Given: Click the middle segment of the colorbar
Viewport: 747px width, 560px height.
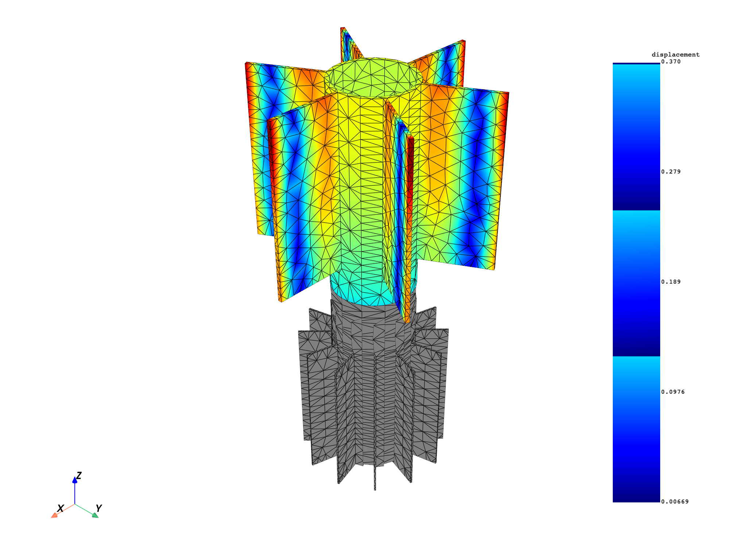Looking at the screenshot, I should [636, 283].
